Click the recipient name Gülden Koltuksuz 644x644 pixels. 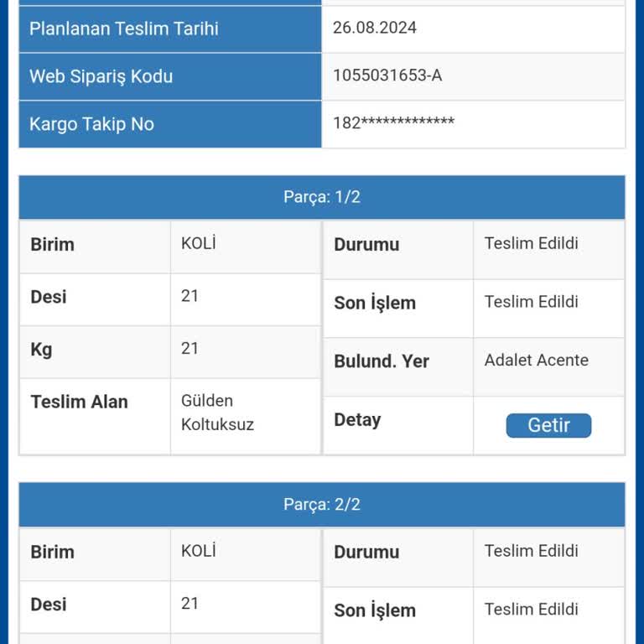(x=218, y=413)
